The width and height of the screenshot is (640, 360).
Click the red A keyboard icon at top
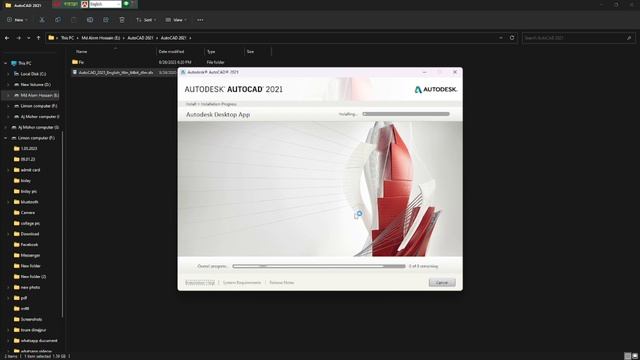[x=84, y=4]
